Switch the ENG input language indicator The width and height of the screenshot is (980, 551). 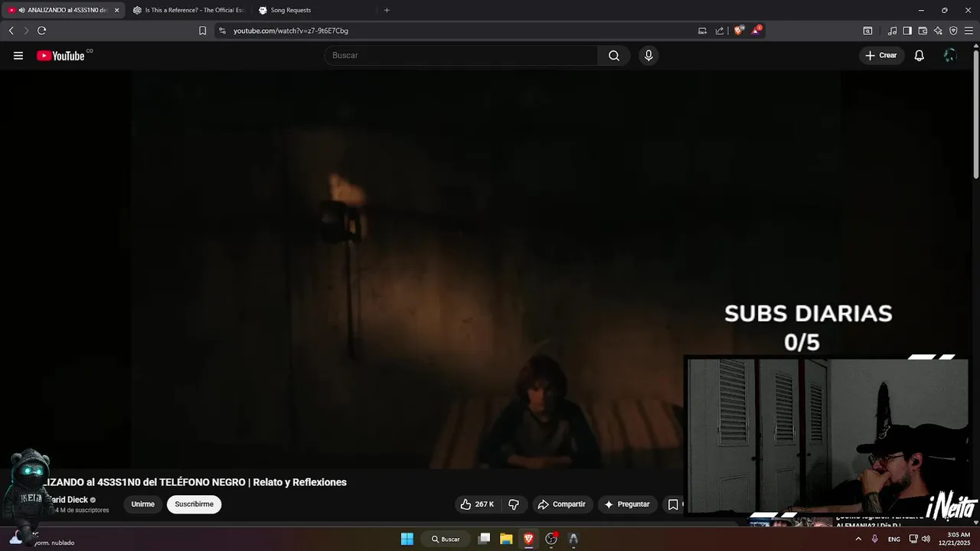pos(894,540)
